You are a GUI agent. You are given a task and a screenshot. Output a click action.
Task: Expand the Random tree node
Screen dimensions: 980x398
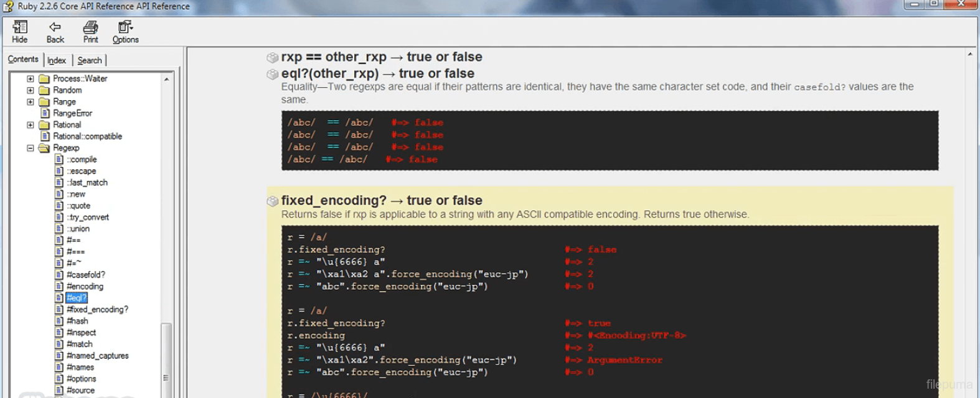click(30, 90)
